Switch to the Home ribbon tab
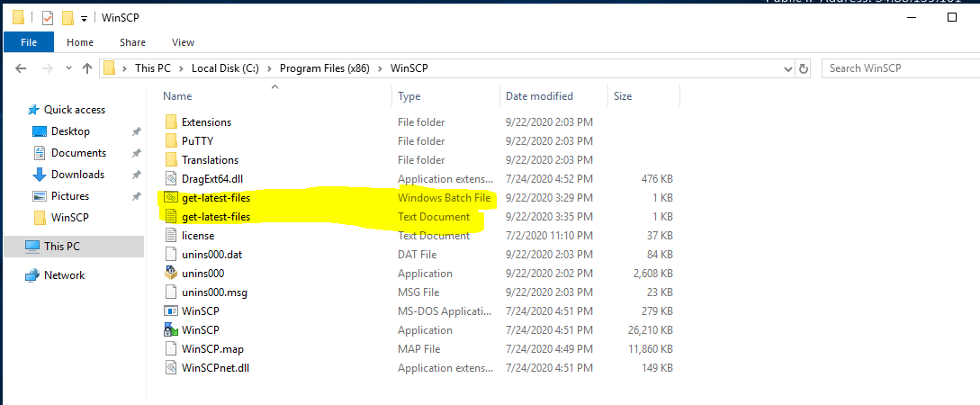Image resolution: width=980 pixels, height=405 pixels. coord(80,42)
